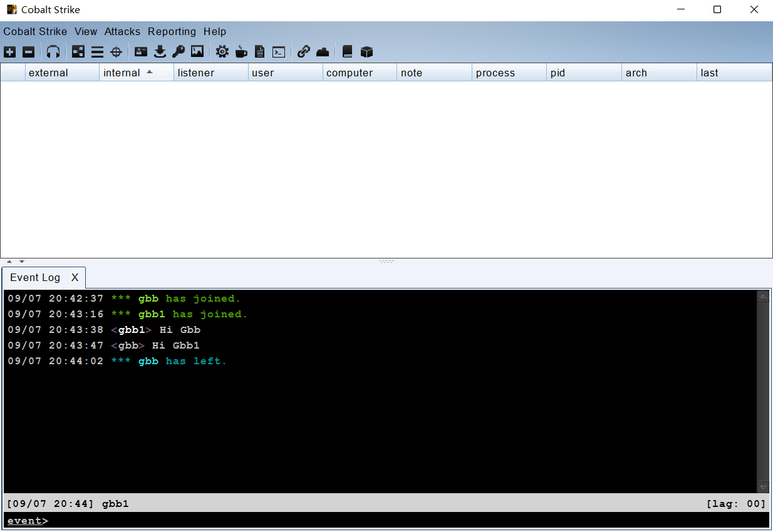Open MS Office Macro document icon
Screen dimensions: 773x532
pyautogui.click(x=259, y=52)
